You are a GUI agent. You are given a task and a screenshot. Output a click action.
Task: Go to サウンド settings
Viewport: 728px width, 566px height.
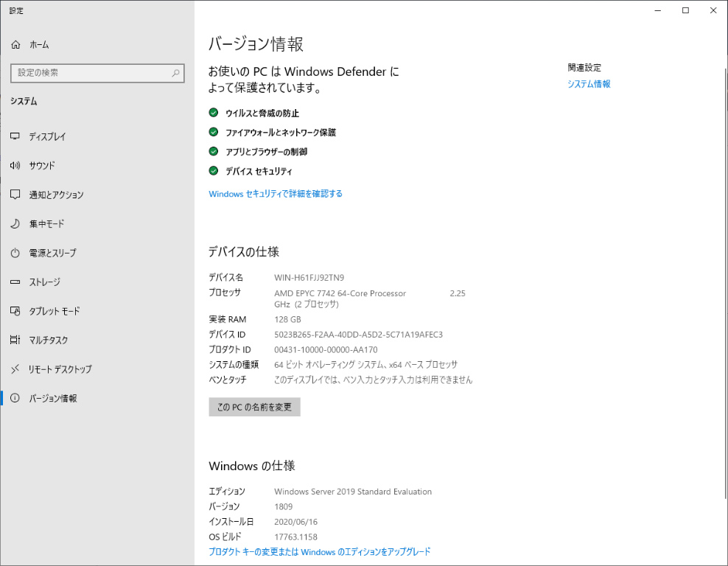pyautogui.click(x=97, y=165)
